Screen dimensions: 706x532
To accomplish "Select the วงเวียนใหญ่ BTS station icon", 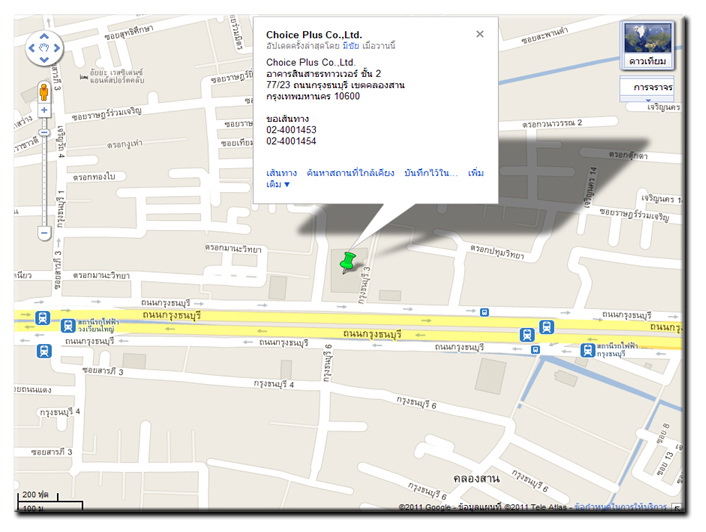I will point(68,325).
